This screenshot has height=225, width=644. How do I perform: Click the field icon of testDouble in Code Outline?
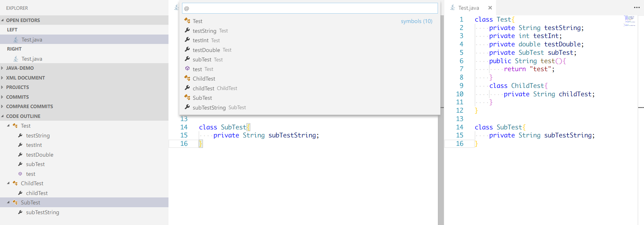click(x=20, y=155)
